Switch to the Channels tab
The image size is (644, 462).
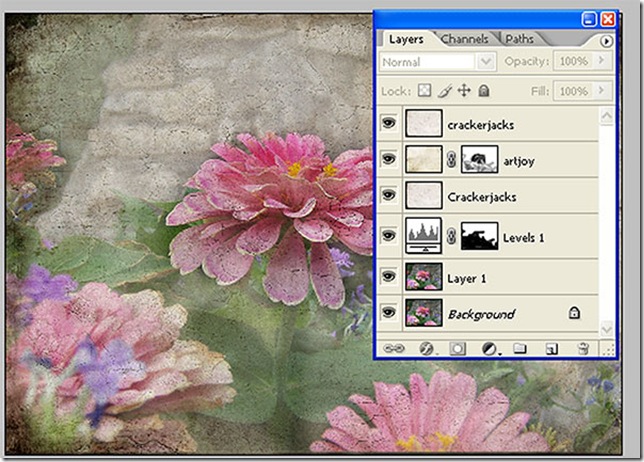[x=465, y=39]
